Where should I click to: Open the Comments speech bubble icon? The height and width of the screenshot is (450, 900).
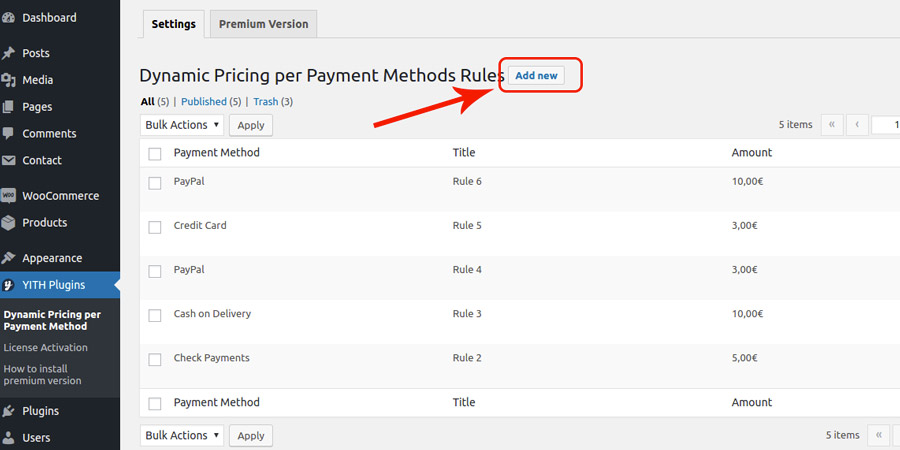click(8, 134)
